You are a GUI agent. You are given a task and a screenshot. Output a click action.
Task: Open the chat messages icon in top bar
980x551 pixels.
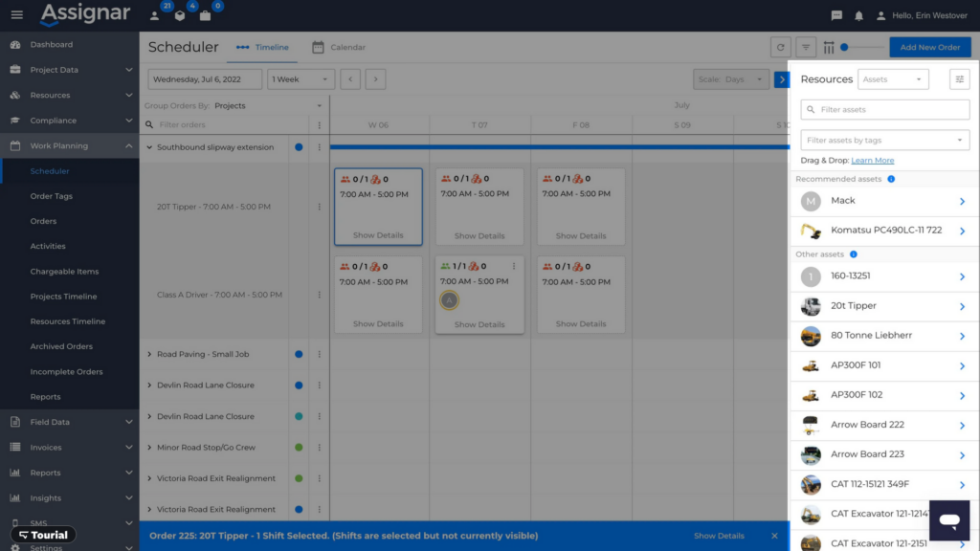(836, 14)
